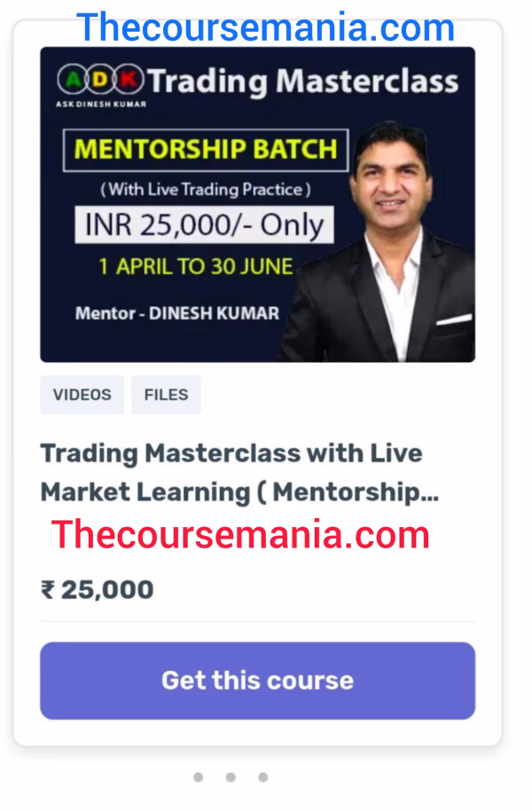The height and width of the screenshot is (811, 532).
Task: Click the Get this course button
Action: point(257,681)
